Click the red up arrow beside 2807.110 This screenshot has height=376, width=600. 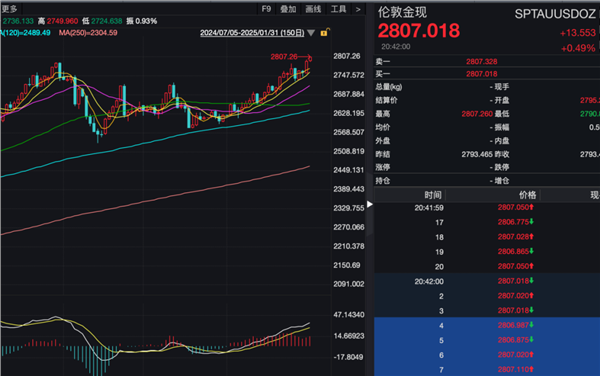(532, 369)
